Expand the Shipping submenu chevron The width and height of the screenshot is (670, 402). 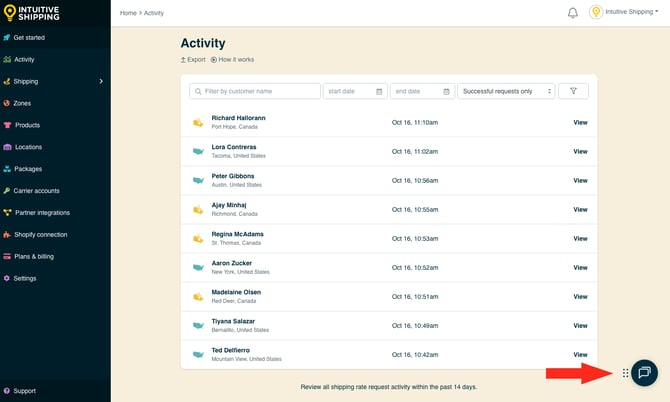(x=101, y=81)
